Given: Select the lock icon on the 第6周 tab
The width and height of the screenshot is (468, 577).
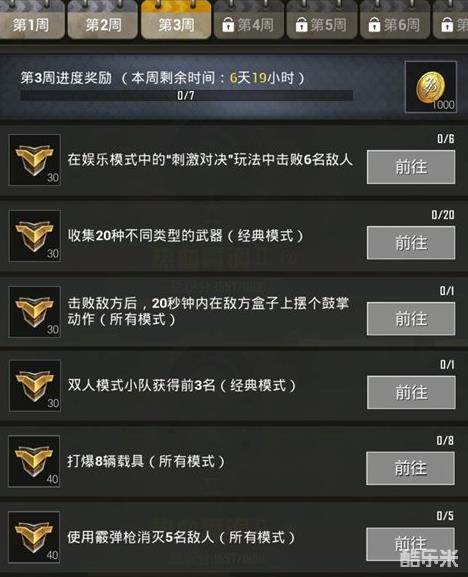Looking at the screenshot, I should click(x=374, y=25).
